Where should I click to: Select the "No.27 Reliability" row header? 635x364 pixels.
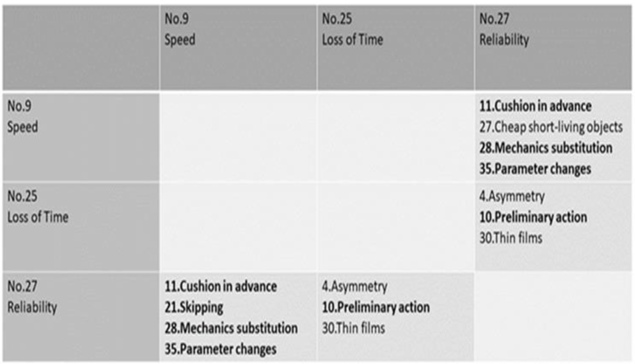coord(32,296)
